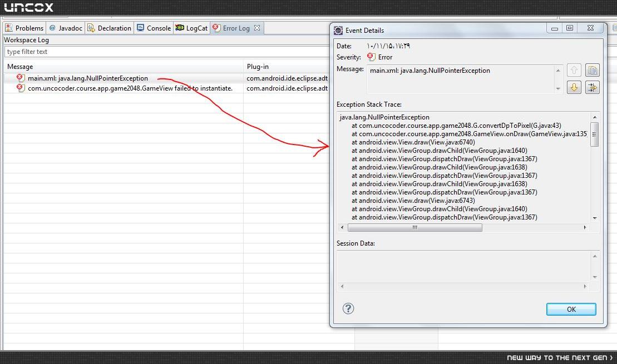Click the Javadoc tab @ icon

coord(52,28)
